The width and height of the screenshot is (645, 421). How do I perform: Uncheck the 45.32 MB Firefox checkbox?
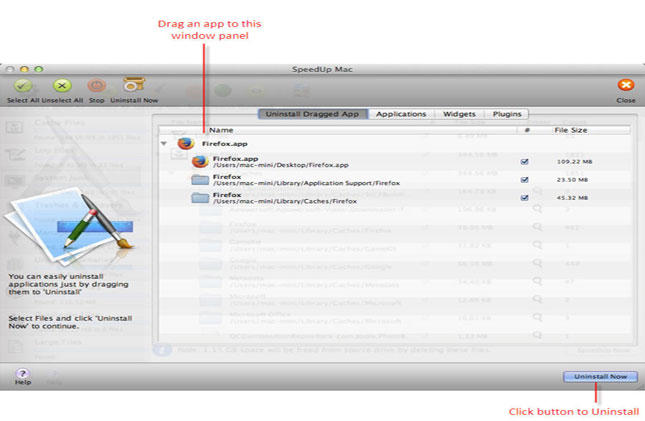pyautogui.click(x=524, y=198)
